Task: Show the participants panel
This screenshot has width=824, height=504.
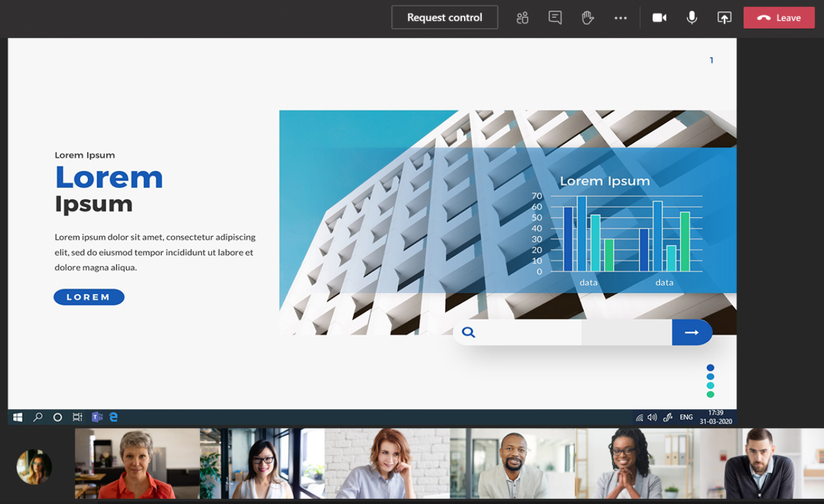Action: (x=522, y=18)
